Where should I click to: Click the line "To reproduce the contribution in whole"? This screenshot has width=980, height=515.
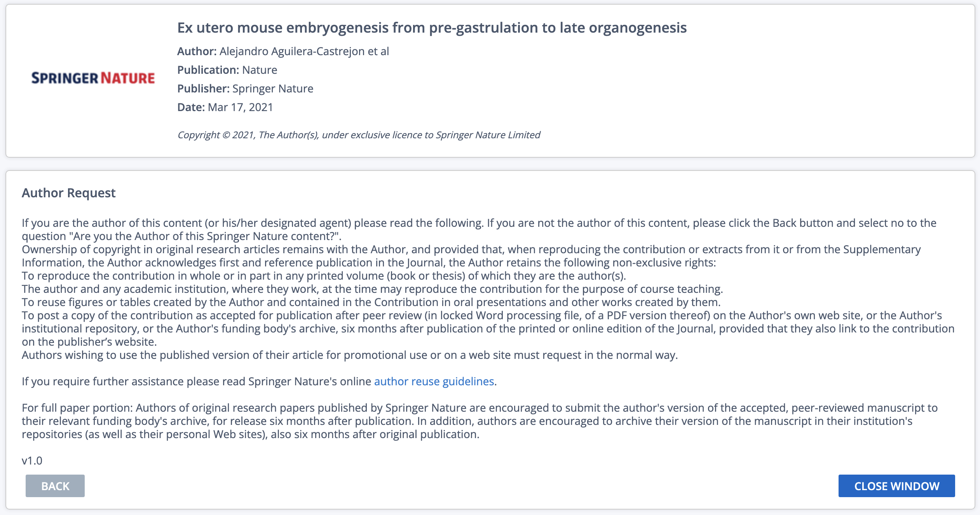(324, 276)
